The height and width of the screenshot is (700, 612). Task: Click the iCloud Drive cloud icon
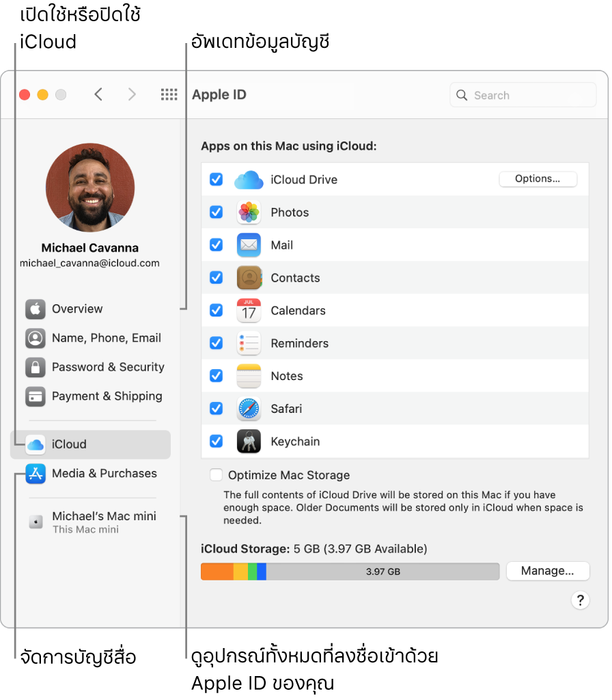pos(249,180)
